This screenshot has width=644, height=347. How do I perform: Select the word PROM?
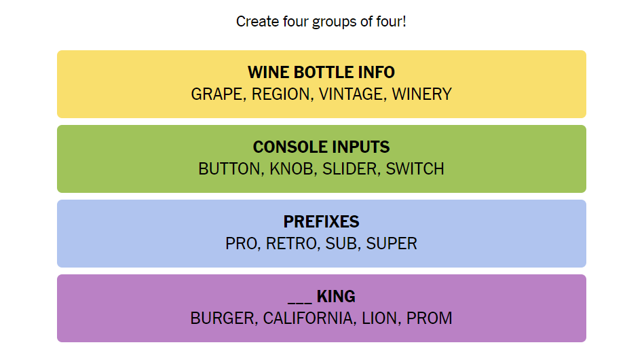tap(429, 318)
